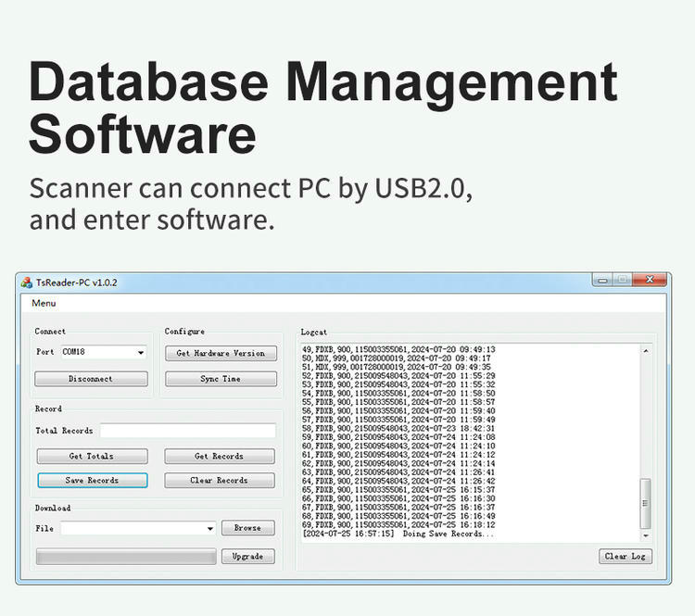Click the Browse button
Screen dimensions: 695x616
coord(247,528)
